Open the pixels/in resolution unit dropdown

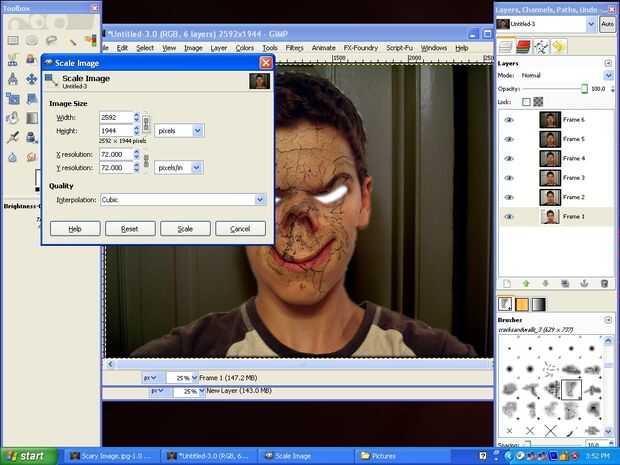[179, 168]
